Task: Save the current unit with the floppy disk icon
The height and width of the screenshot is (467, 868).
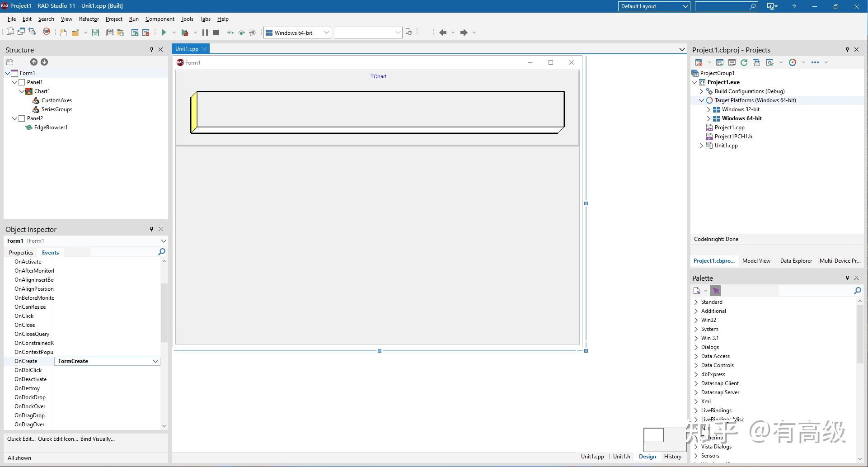Action: pos(95,32)
